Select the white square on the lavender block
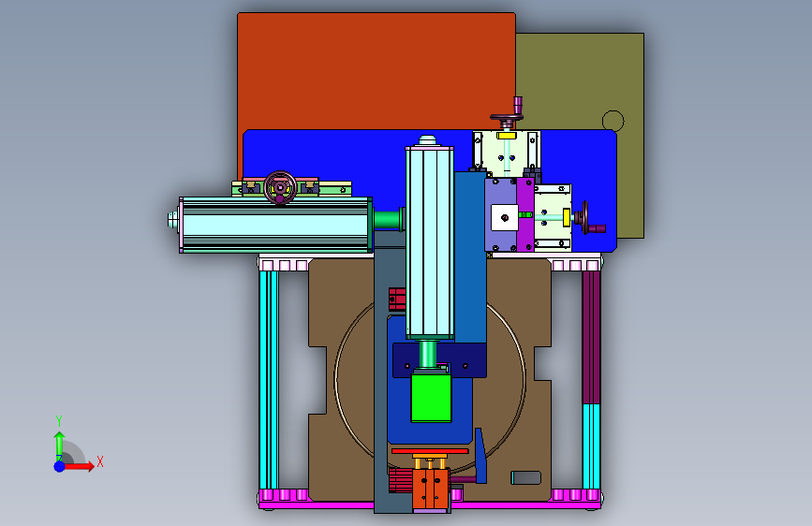Image resolution: width=812 pixels, height=526 pixels. pyautogui.click(x=505, y=217)
